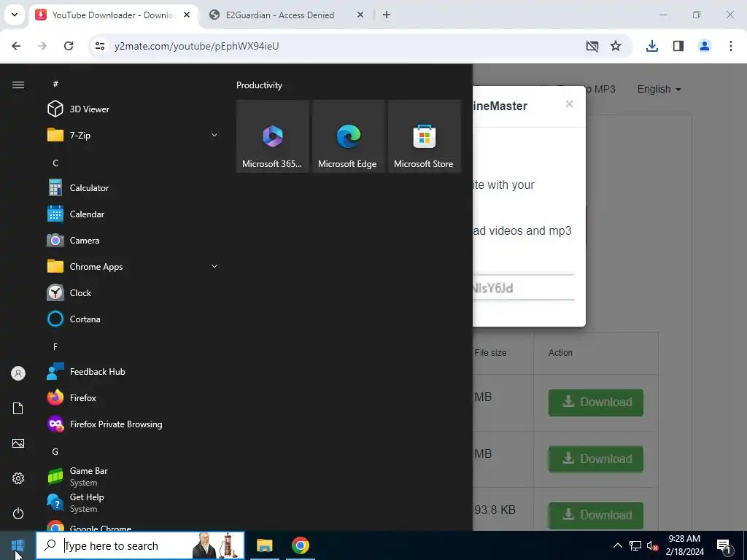
Task: Click the Microsoft 365 tile
Action: [x=273, y=136]
